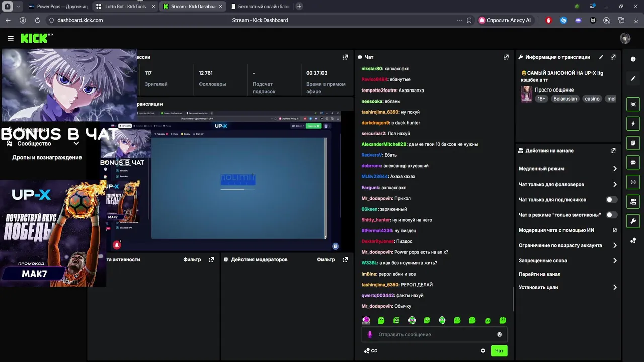
Task: Toggle the chat bubble sidebar icon
Action: (633, 163)
